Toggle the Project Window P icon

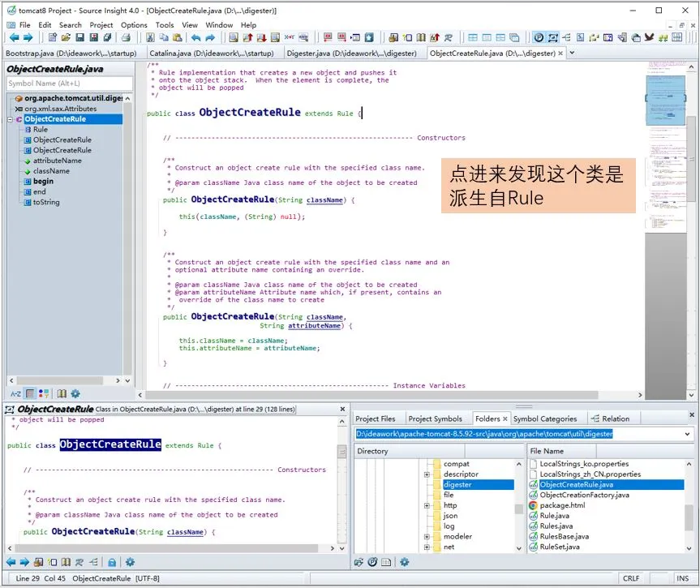point(539,38)
